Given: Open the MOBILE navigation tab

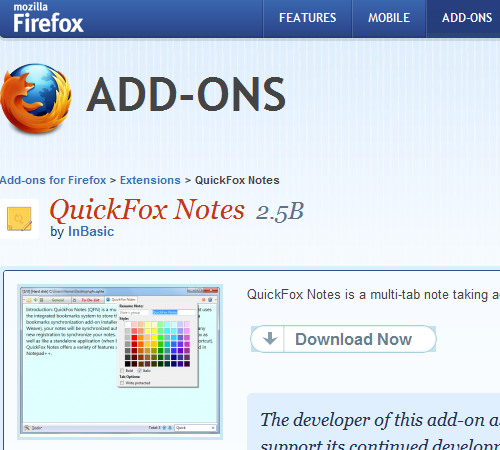Looking at the screenshot, I should (389, 18).
